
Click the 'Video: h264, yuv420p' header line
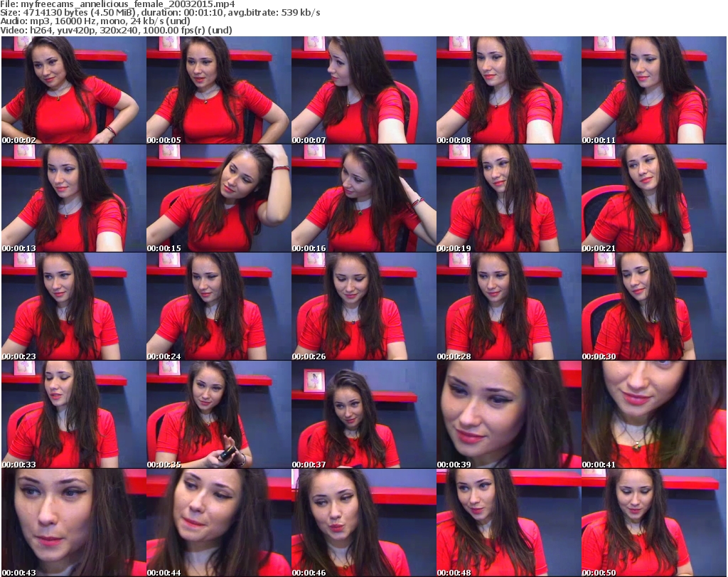(x=116, y=30)
